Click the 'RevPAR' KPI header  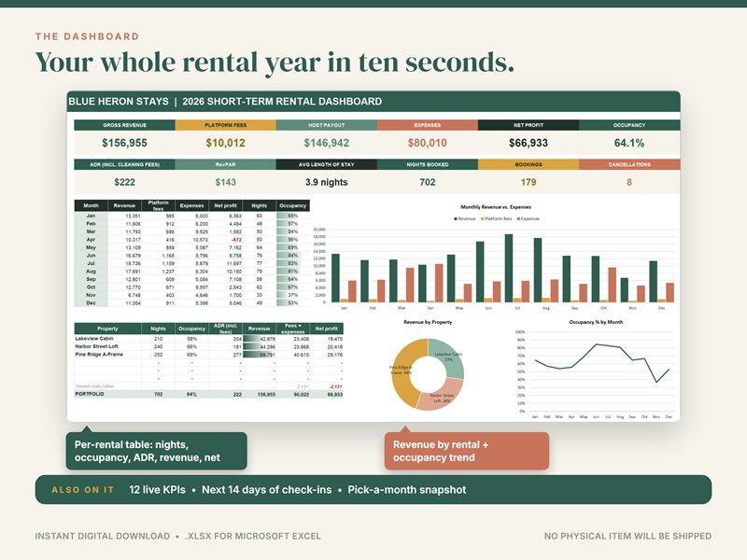point(225,164)
